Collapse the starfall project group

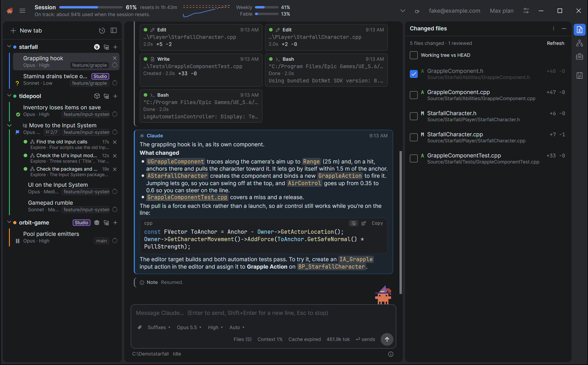pyautogui.click(x=9, y=46)
